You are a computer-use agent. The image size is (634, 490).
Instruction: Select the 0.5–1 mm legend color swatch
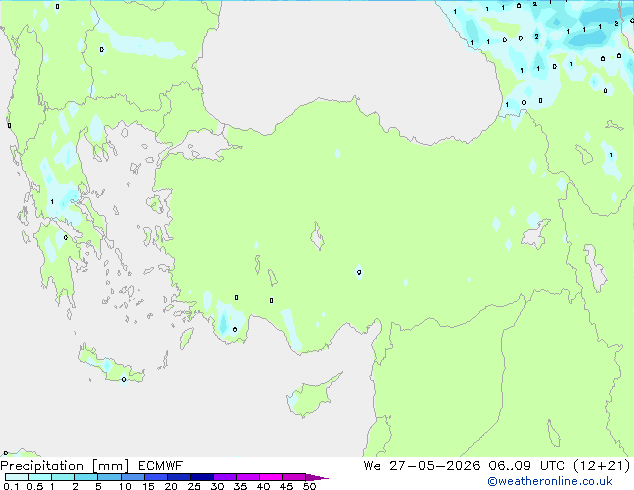pos(40,477)
